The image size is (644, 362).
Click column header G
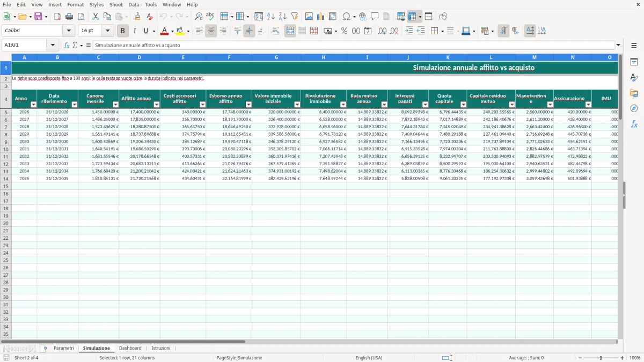[276, 57]
